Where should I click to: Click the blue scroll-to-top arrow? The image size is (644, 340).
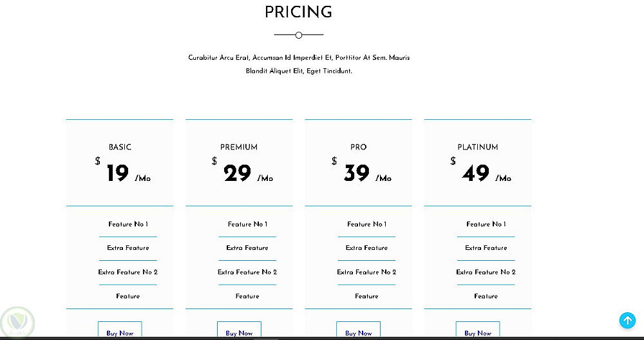click(627, 321)
